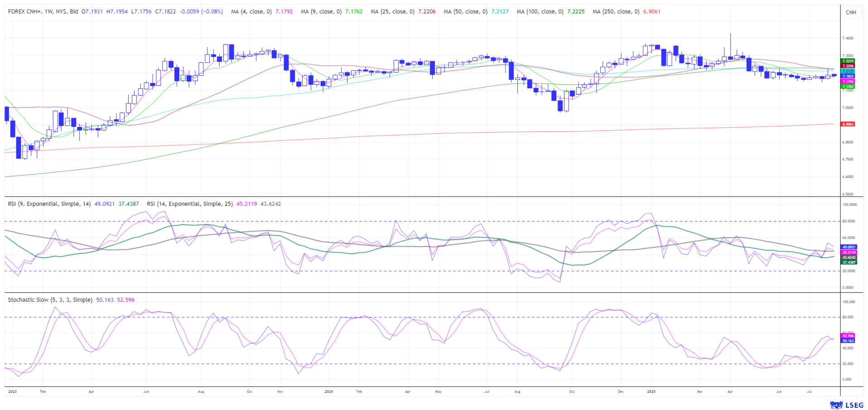
Task: Click the 2025 label on time axis
Action: click(651, 391)
